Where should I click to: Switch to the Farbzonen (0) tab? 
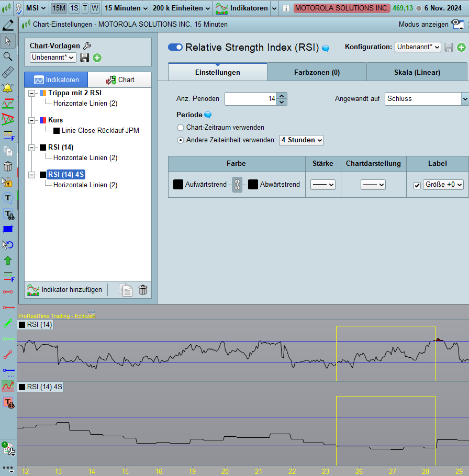(x=317, y=72)
